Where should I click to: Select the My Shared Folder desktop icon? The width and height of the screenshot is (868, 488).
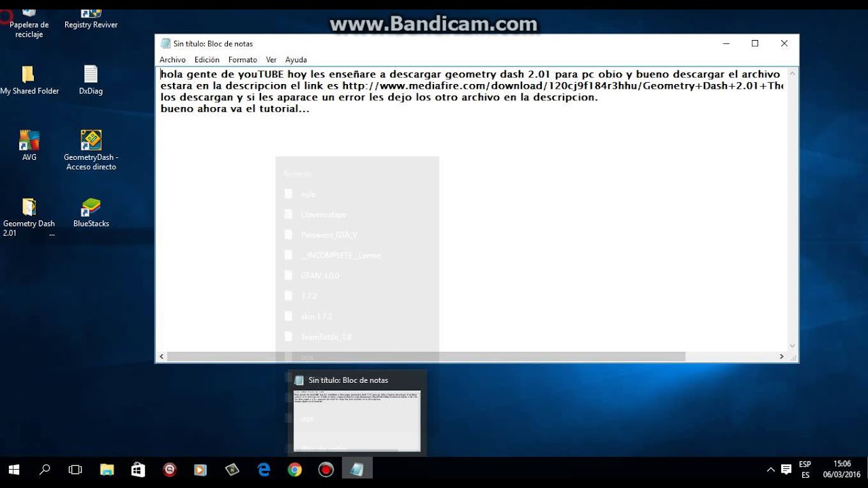pyautogui.click(x=29, y=80)
